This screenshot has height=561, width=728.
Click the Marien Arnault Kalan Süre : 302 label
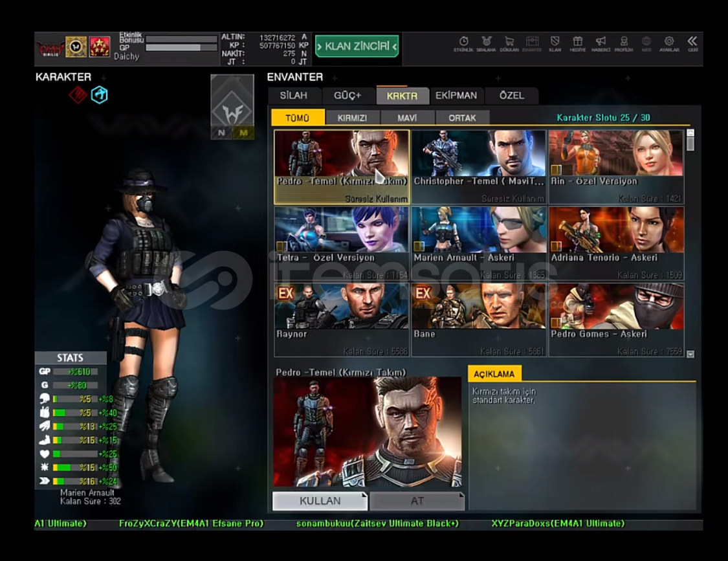click(x=91, y=497)
